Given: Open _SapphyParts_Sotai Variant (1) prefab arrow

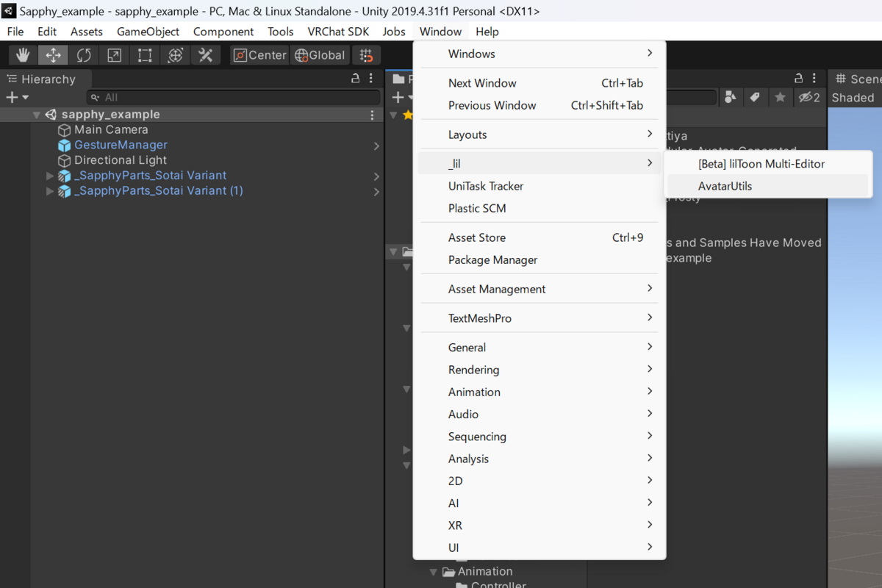Looking at the screenshot, I should [376, 192].
